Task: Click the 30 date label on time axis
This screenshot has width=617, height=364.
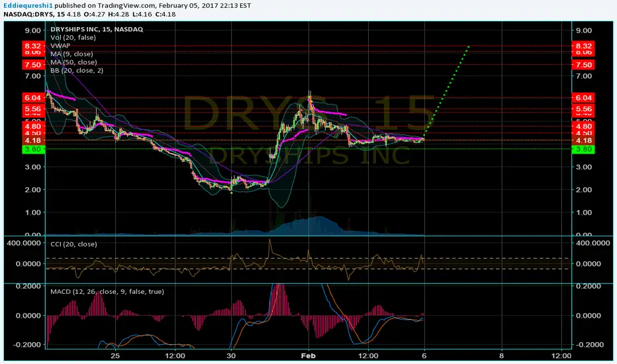Action: (231, 356)
